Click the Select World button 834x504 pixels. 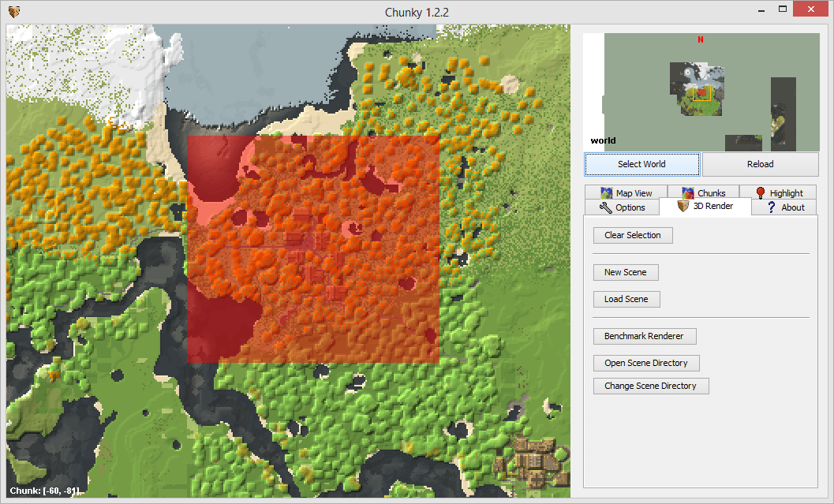point(642,164)
